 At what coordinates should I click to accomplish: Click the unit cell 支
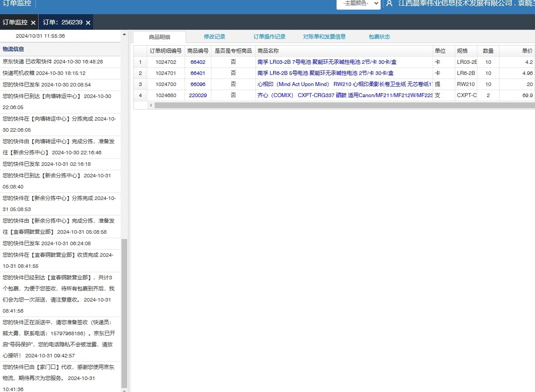444,95
